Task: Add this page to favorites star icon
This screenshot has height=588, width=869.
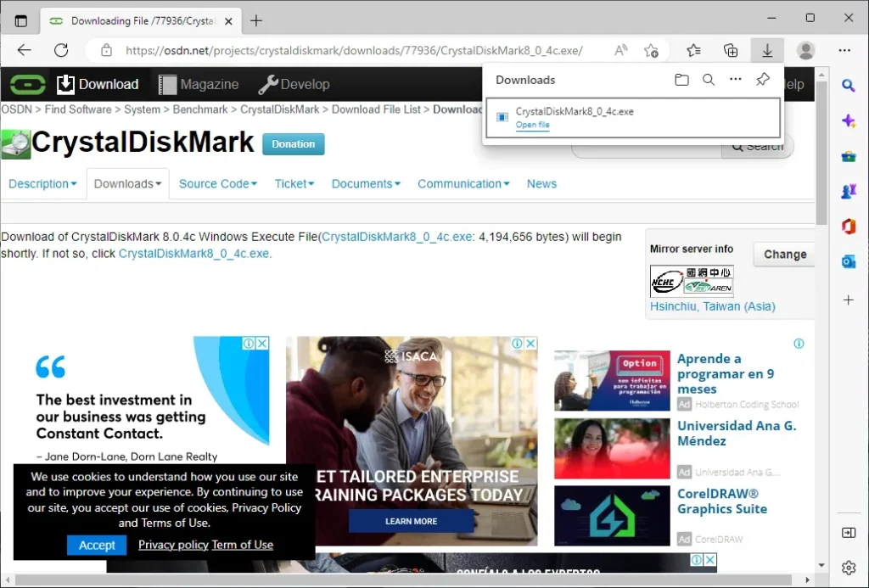Action: (x=651, y=50)
